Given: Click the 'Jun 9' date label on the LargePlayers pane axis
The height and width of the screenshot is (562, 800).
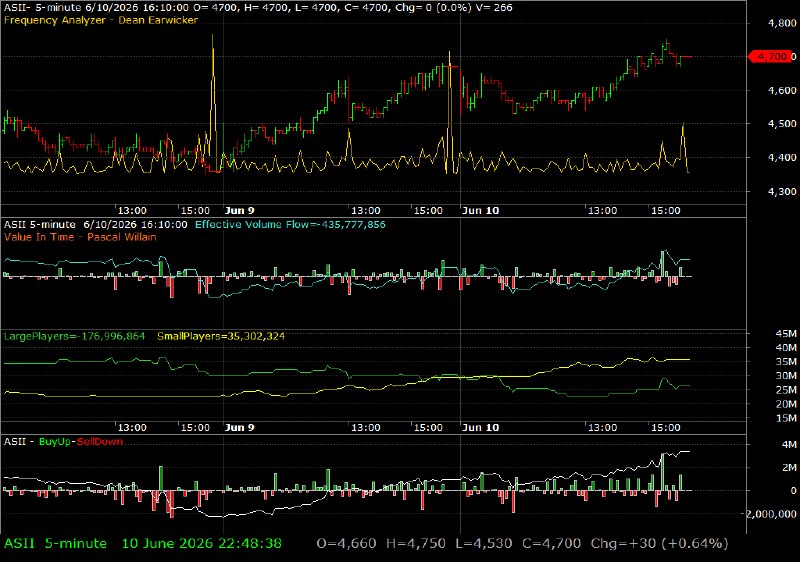Looking at the screenshot, I should 239,427.
